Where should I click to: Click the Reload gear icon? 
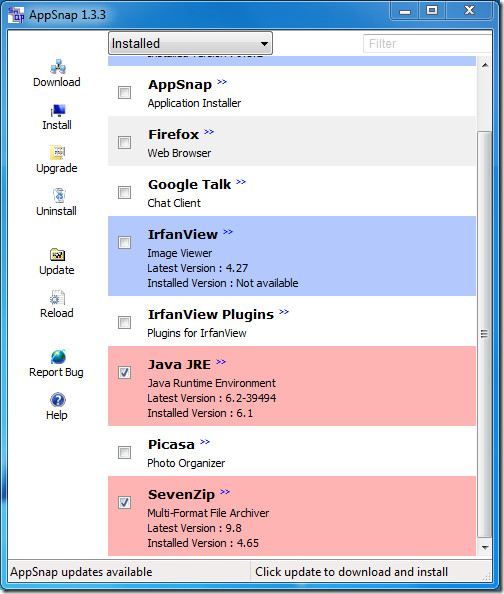tap(58, 298)
